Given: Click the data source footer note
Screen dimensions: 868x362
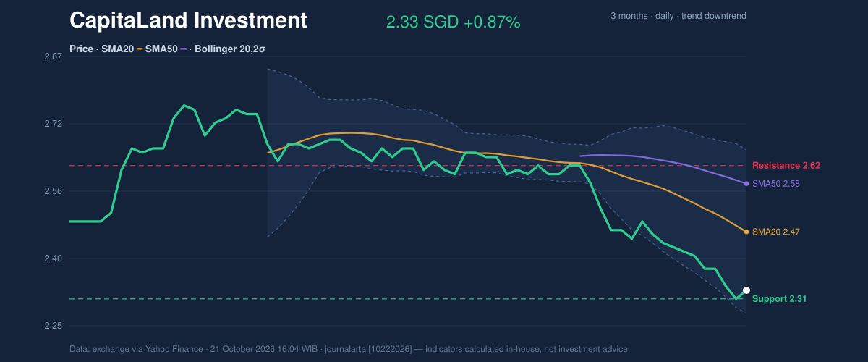Looking at the screenshot, I should click(x=349, y=349).
